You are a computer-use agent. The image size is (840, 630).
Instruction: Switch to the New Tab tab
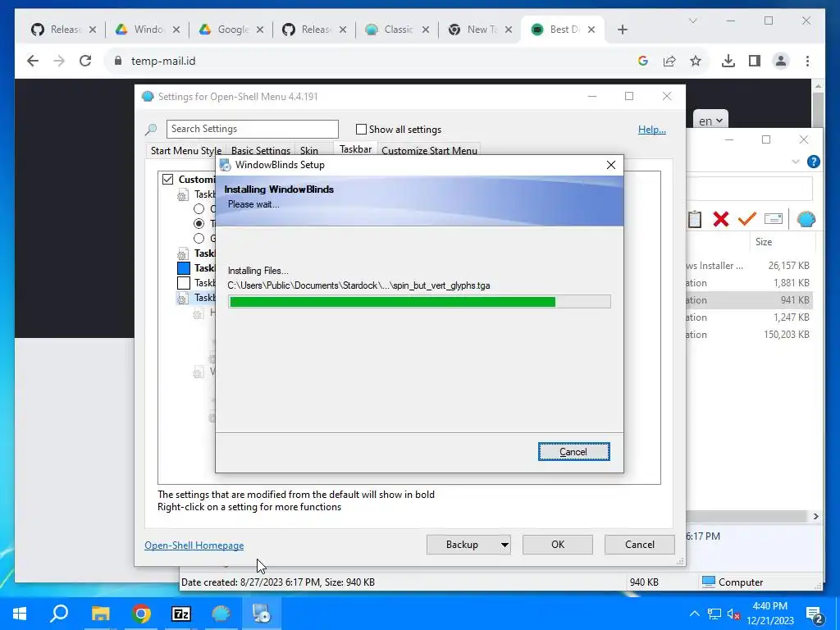[x=481, y=30]
